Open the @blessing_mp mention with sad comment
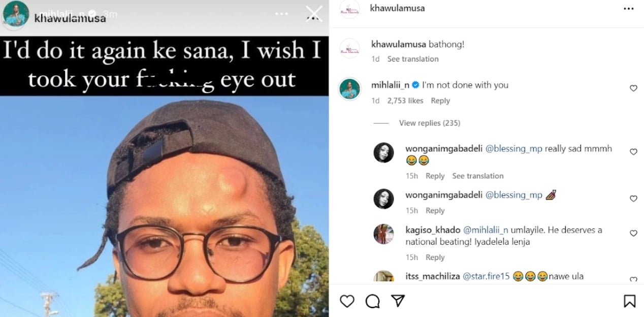The width and height of the screenshot is (644, 317). click(x=514, y=149)
